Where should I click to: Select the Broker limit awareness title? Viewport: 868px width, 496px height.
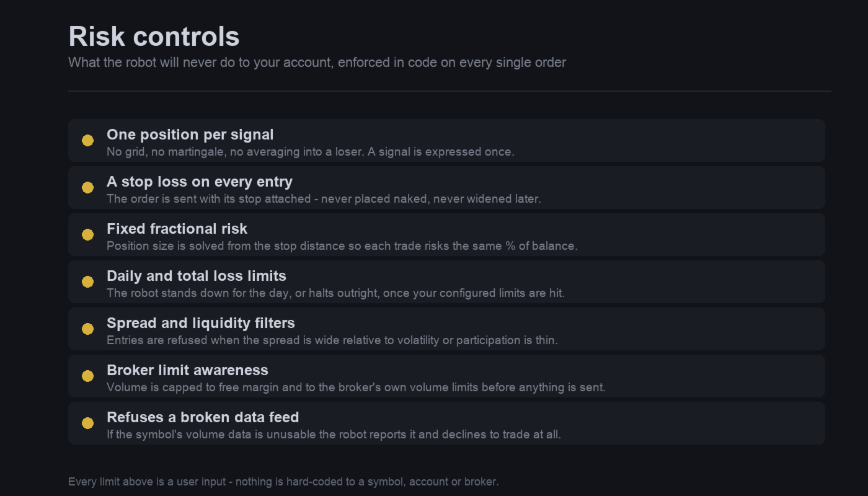(187, 370)
